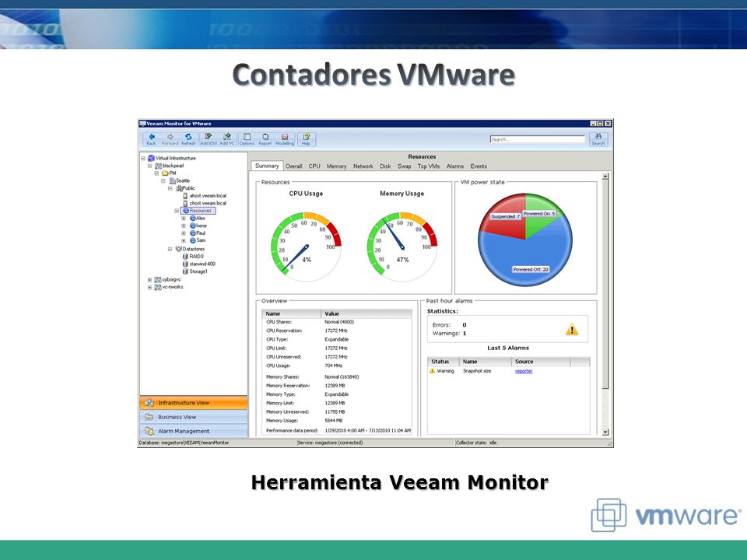This screenshot has height=560, width=747.
Task: Switch to the Overall tab
Action: pos(294,166)
